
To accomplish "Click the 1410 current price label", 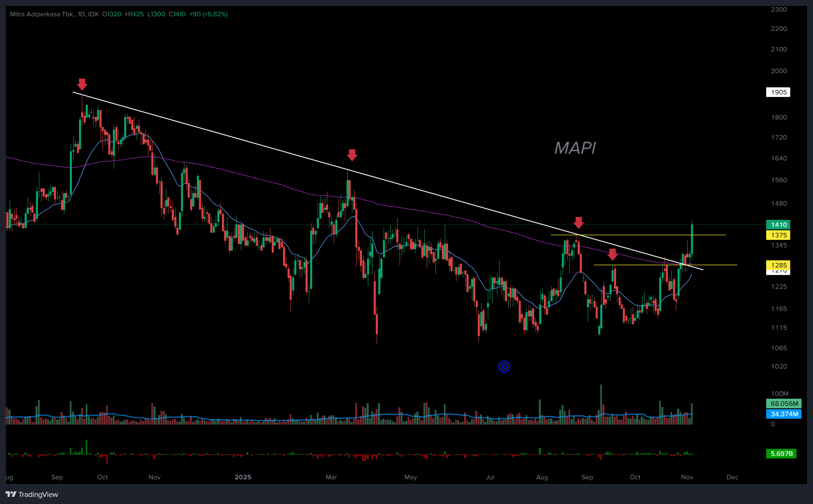I will coord(778,225).
